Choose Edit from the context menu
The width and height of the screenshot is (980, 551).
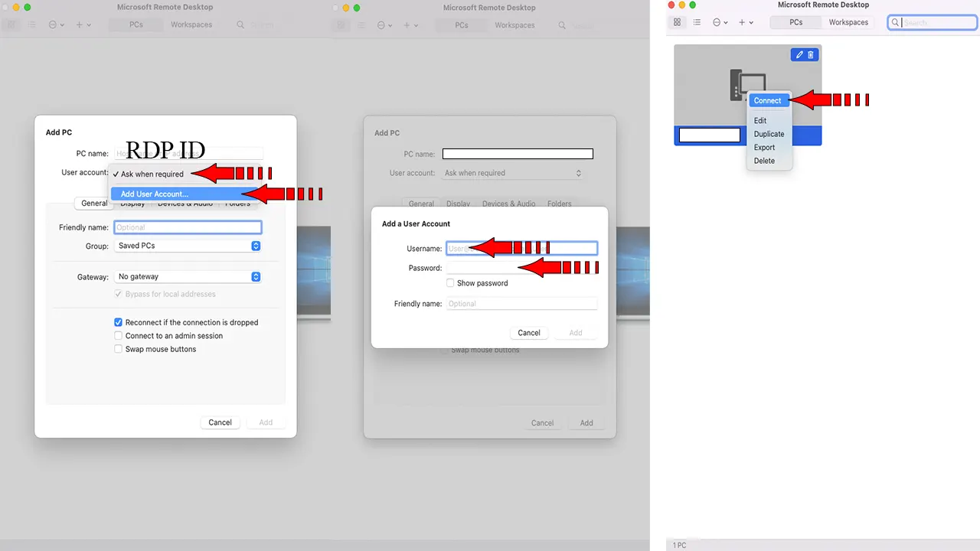coord(760,120)
